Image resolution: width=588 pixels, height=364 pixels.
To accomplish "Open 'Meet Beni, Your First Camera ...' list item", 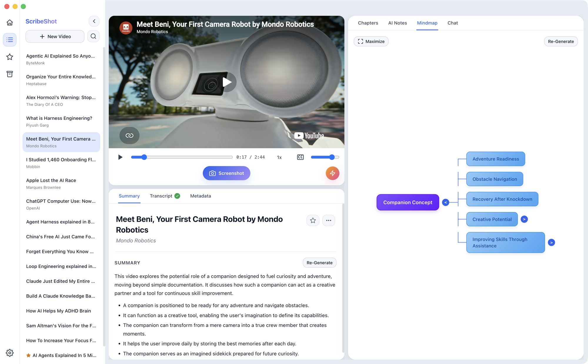I will (x=61, y=142).
